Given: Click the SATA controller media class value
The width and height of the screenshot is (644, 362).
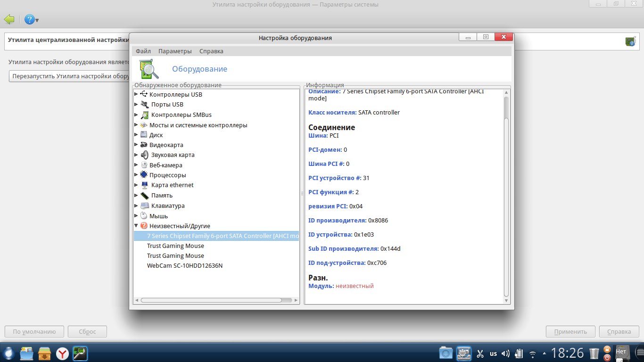Looking at the screenshot, I should (379, 112).
